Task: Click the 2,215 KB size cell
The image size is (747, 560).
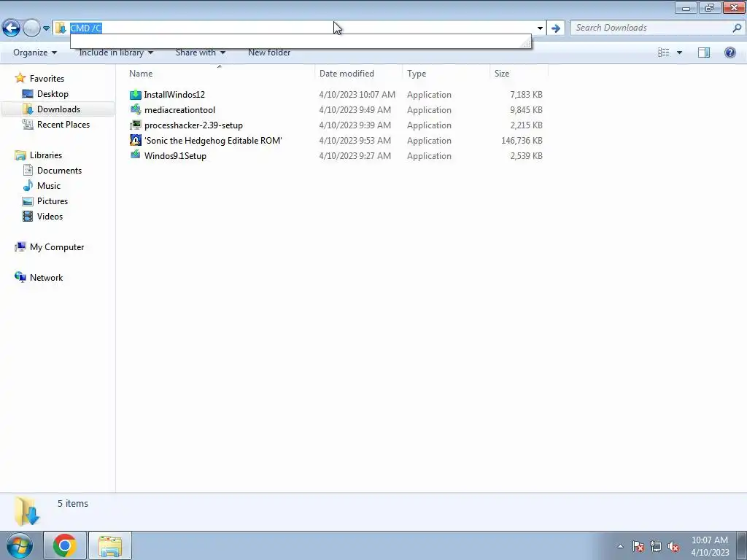Action: (527, 125)
